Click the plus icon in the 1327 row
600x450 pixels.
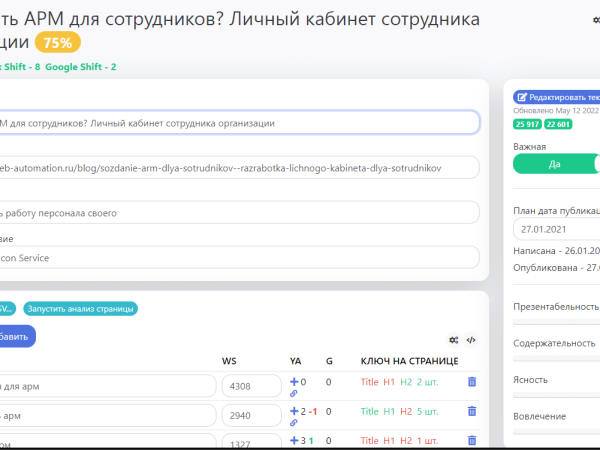[294, 440]
